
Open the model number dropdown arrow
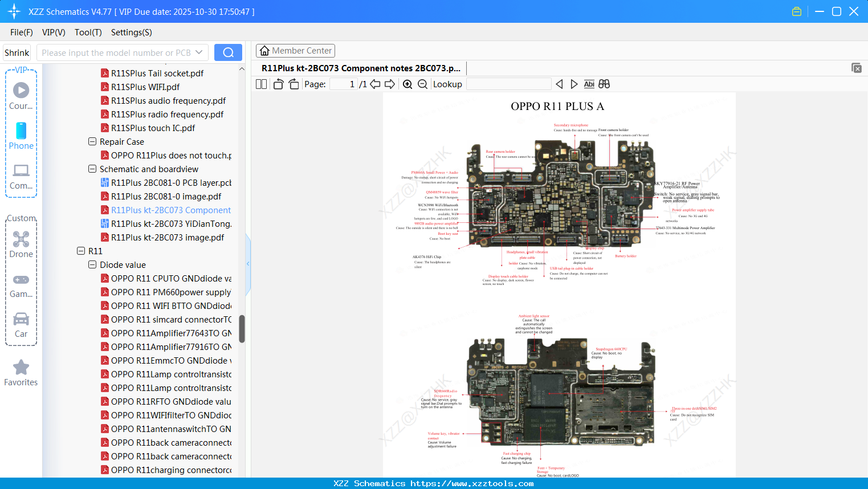pos(199,52)
